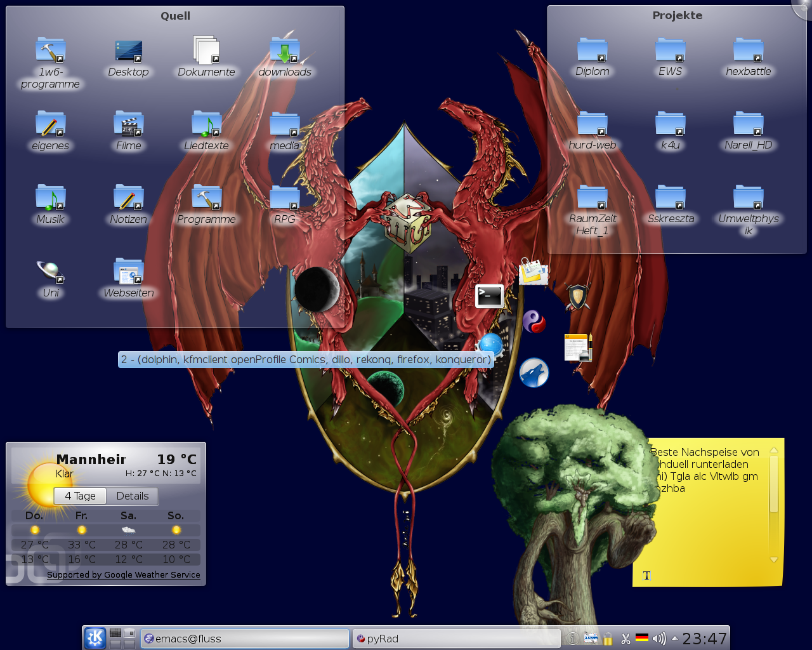The height and width of the screenshot is (650, 812).
Task: Open the KDE application launcher menu
Action: pos(95,638)
